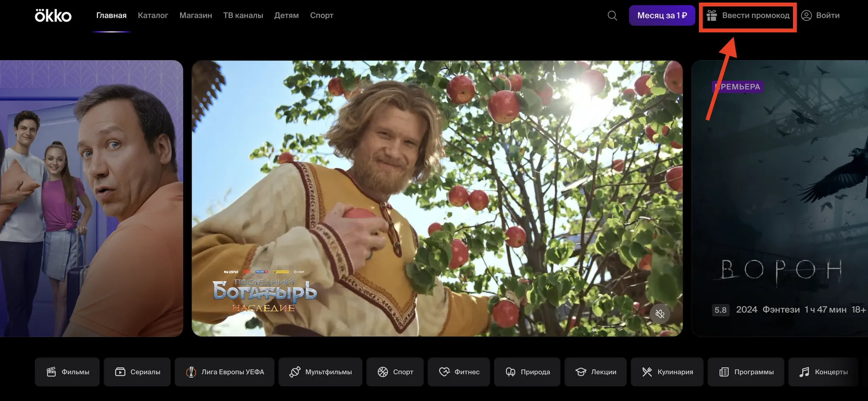Click the newspaper icon in Программы
Viewport: 868px width, 401px height.
coord(724,372)
